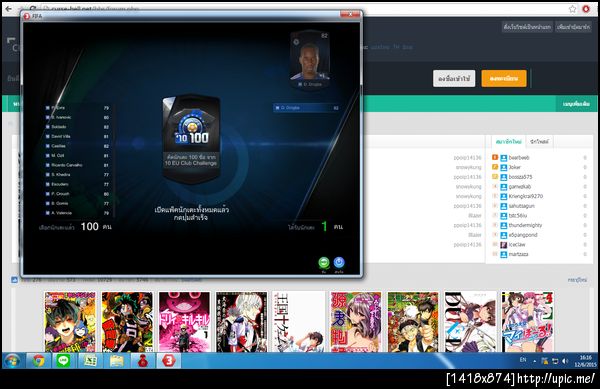Open member gamezkab profile
This screenshot has height=389, width=600.
(520, 187)
